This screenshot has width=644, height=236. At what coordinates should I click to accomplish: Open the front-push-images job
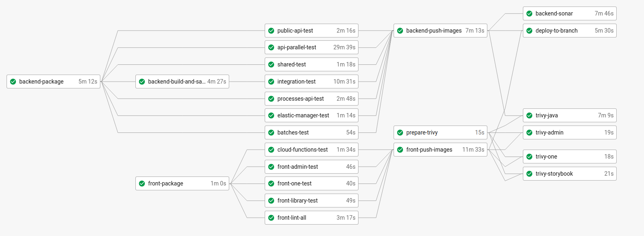[x=429, y=150]
